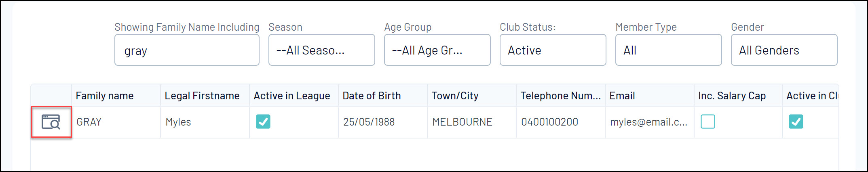Click the Town/City column header

455,96
